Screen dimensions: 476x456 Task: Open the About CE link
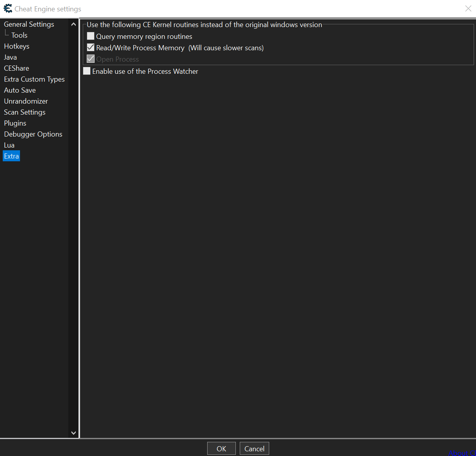click(462, 453)
